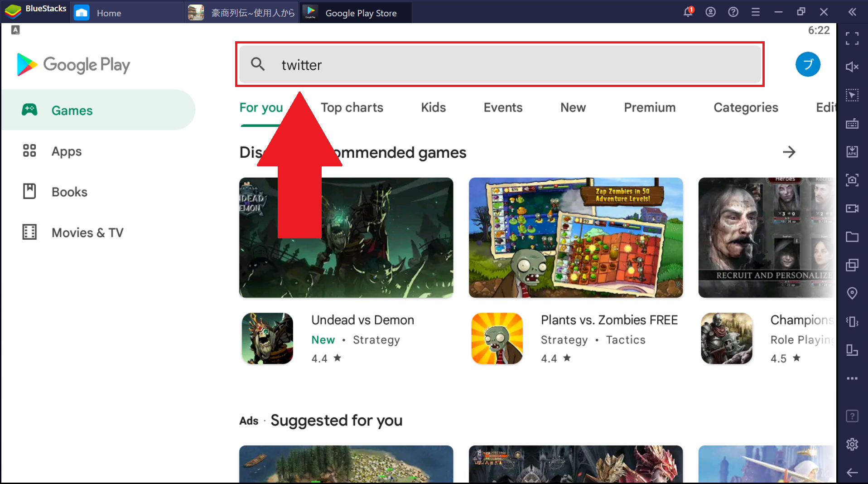Switch to the New tab
The width and height of the screenshot is (868, 484).
(x=573, y=107)
